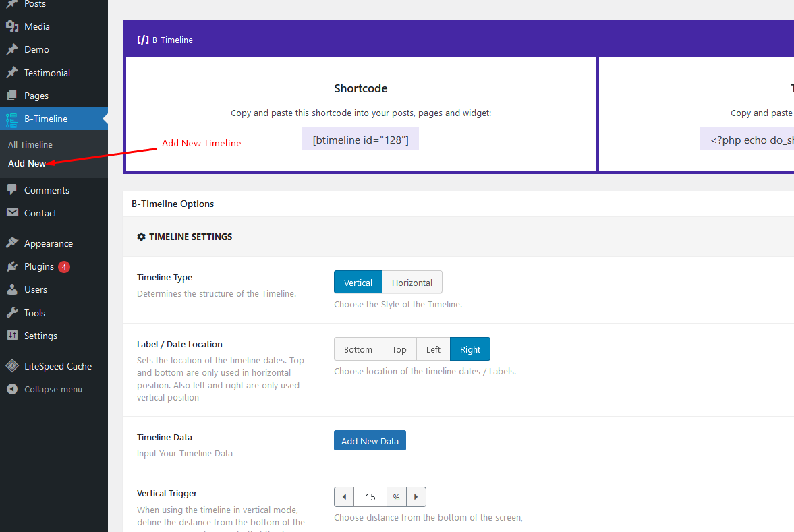This screenshot has width=794, height=532.
Task: Click the Timeline Type label
Action: [165, 277]
